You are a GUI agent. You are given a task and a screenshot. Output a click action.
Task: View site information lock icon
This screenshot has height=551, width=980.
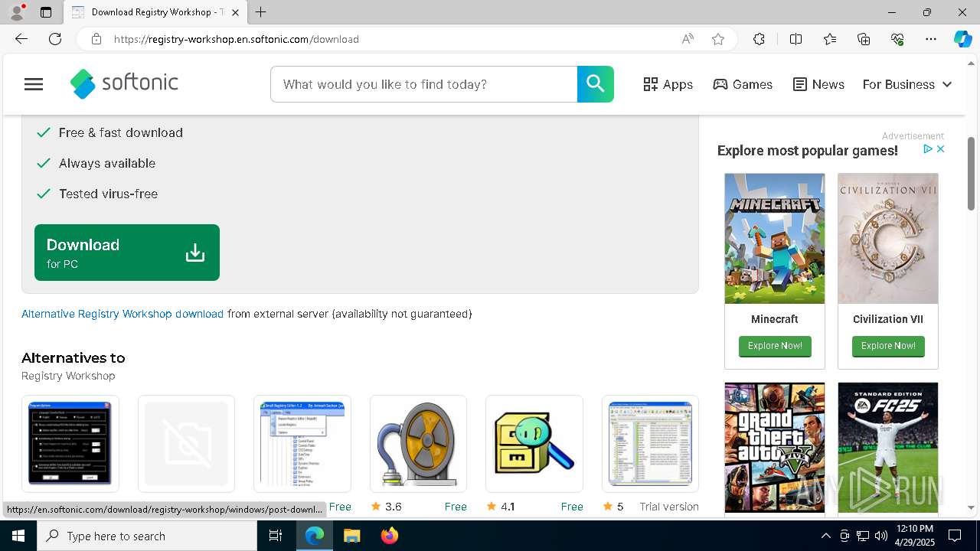(96, 39)
